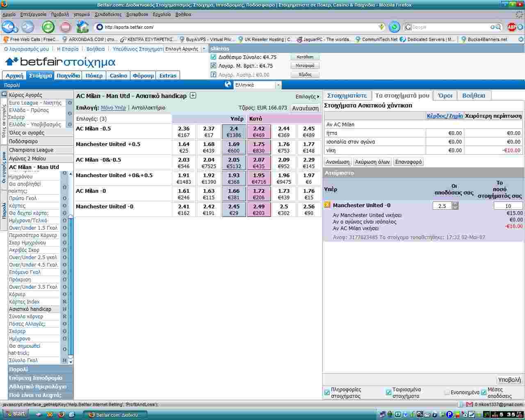
Task: Expand market info plus icon beside Ασιατικό handicap
Action: point(193,96)
